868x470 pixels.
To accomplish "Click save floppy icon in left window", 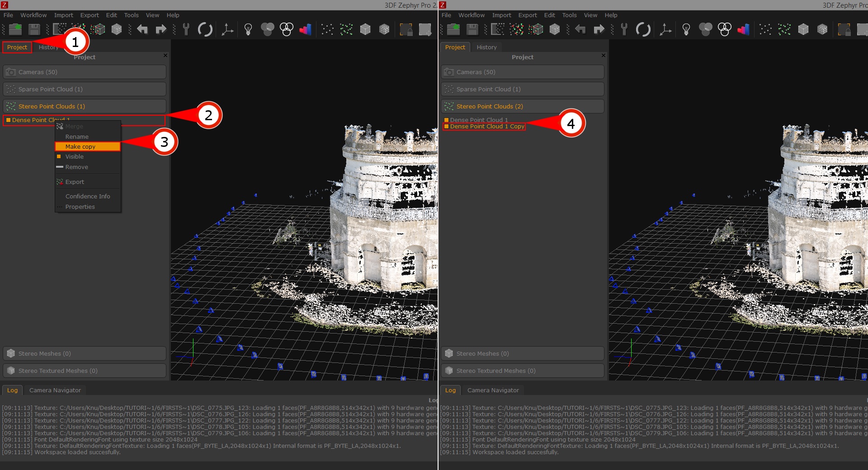I will 34,29.
